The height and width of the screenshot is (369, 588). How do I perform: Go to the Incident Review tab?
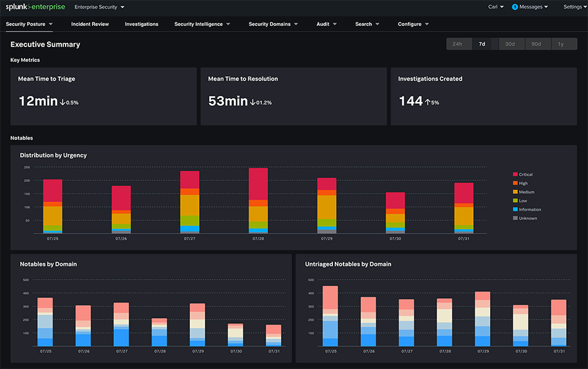pos(90,24)
